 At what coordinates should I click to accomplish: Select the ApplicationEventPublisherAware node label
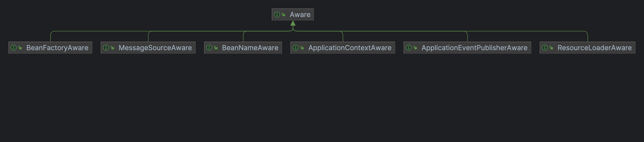coord(474,47)
